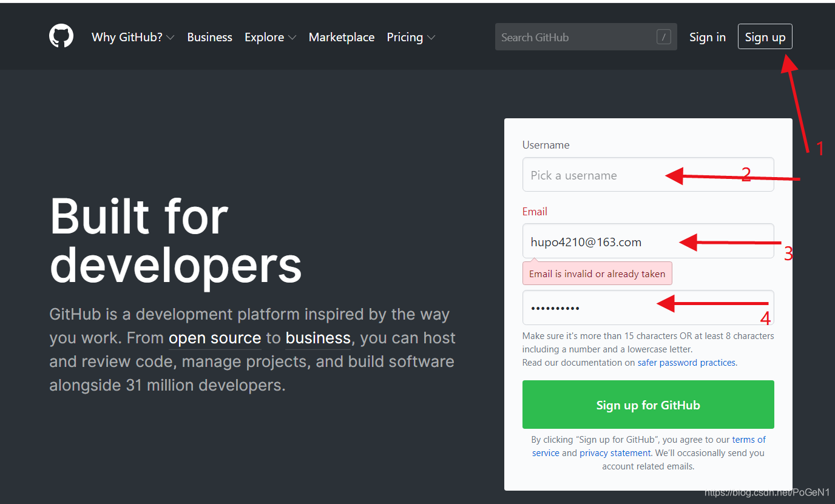Click the Email field with hupo4210@163.com
835x504 pixels.
point(648,241)
